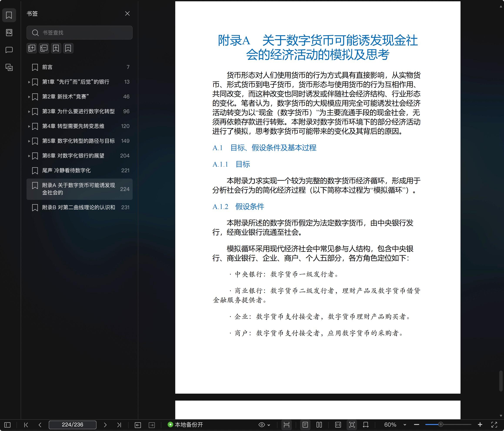Viewport: 504px width, 431px height.
Task: Collapse all bookmarks icon
Action: coord(44,48)
